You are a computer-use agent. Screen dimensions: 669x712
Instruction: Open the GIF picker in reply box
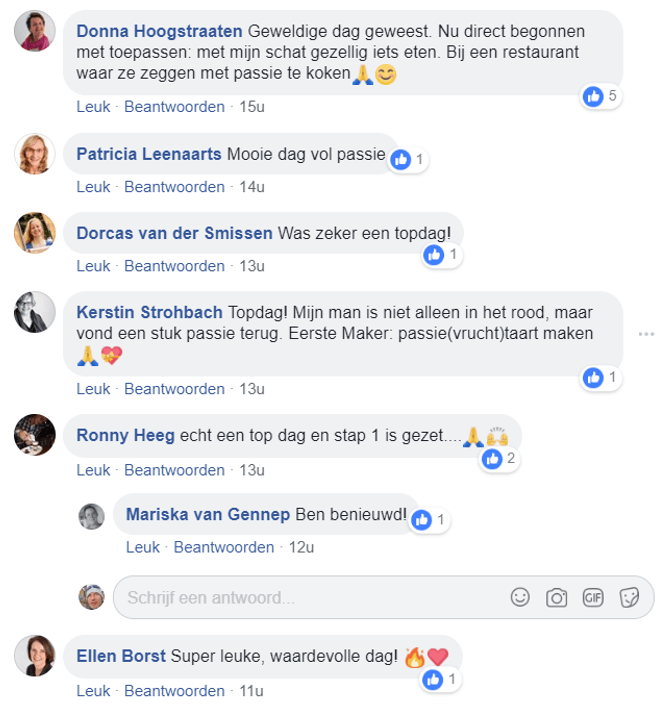(593, 598)
